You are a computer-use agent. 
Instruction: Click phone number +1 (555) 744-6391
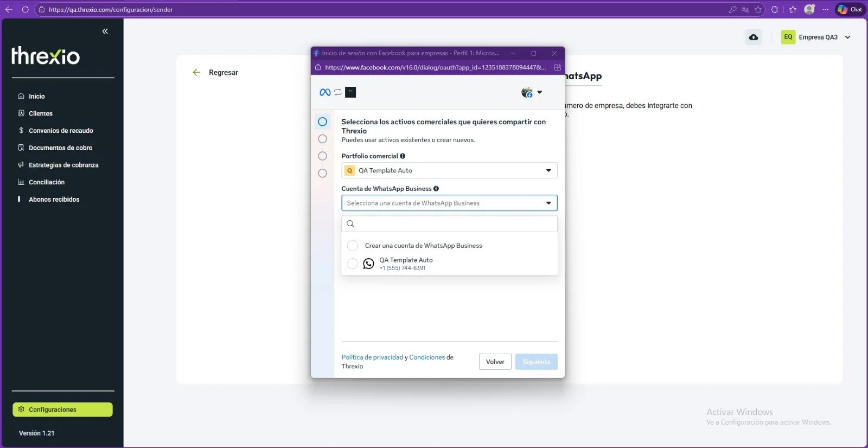pos(403,268)
